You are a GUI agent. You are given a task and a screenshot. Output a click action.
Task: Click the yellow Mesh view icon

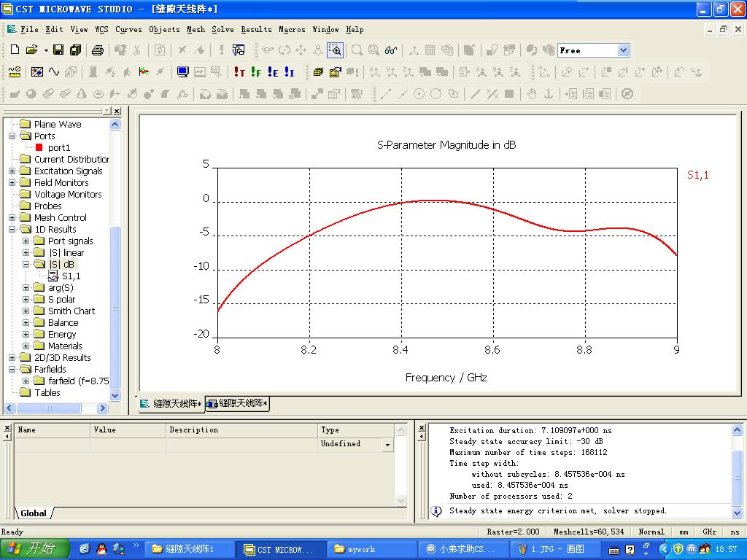(x=318, y=72)
